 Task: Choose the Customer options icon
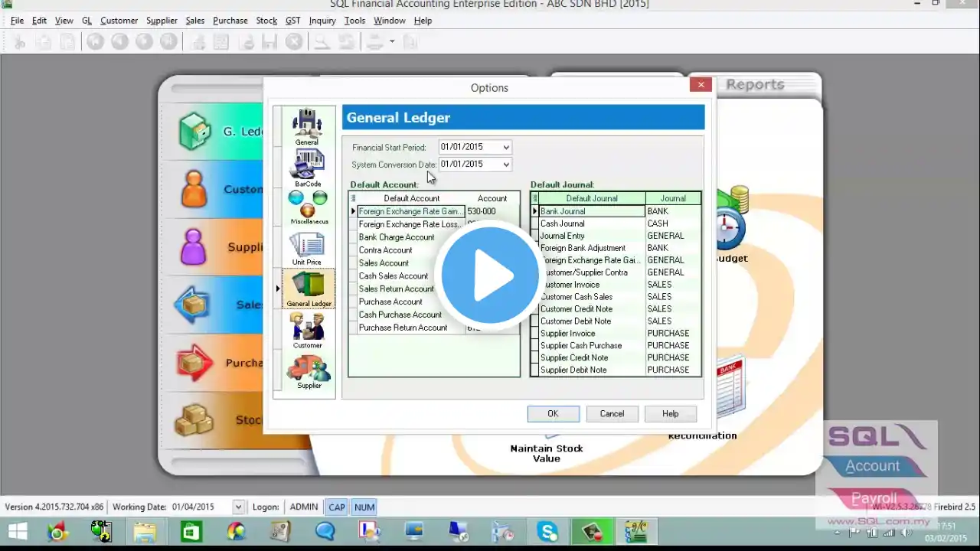point(308,330)
